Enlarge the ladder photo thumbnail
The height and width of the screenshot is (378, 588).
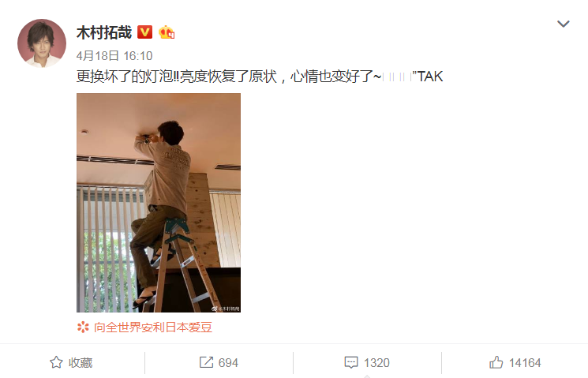(x=159, y=203)
